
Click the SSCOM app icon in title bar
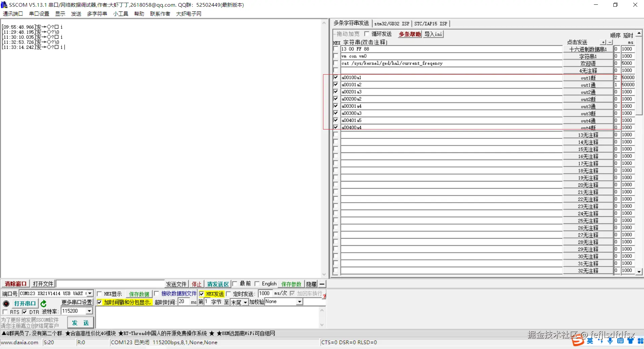click(4, 5)
